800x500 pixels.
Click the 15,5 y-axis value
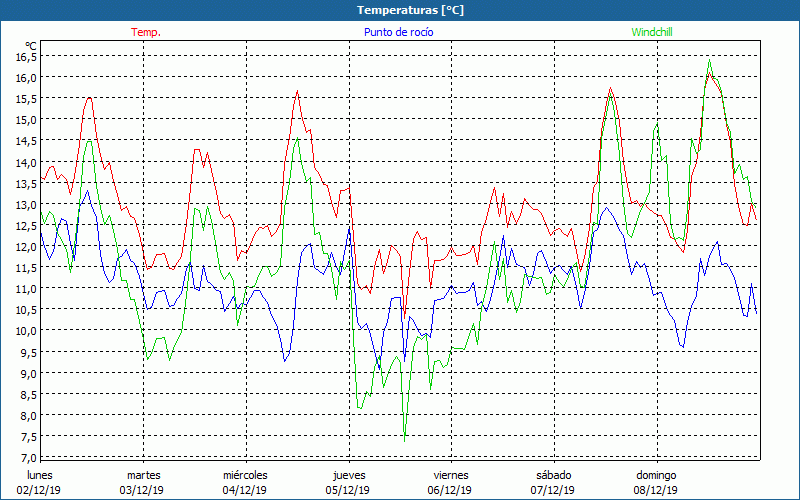pyautogui.click(x=27, y=98)
